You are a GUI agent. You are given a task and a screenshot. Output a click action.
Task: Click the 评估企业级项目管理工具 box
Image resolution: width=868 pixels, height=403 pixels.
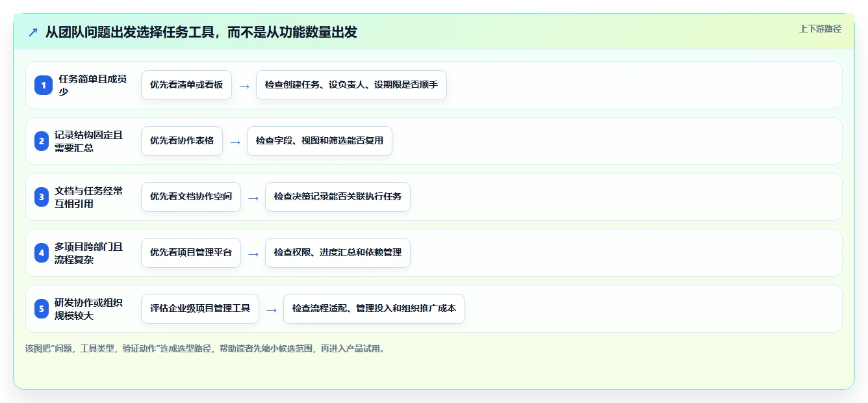(200, 309)
